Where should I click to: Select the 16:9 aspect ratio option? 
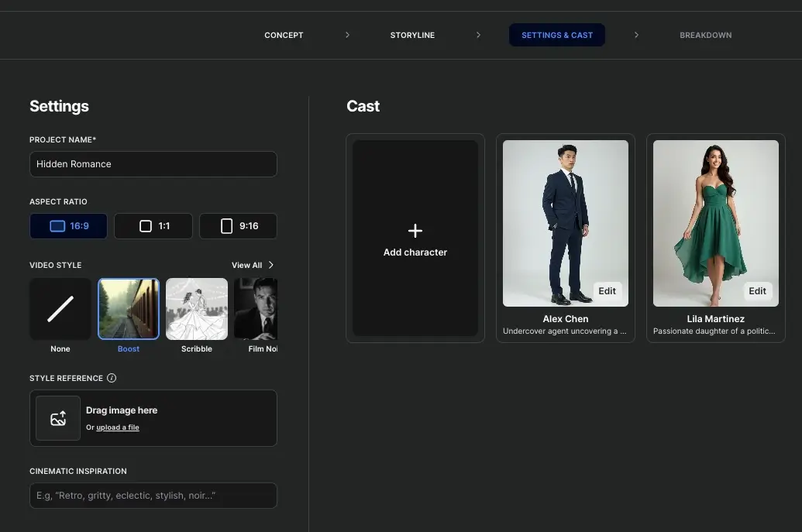point(68,226)
